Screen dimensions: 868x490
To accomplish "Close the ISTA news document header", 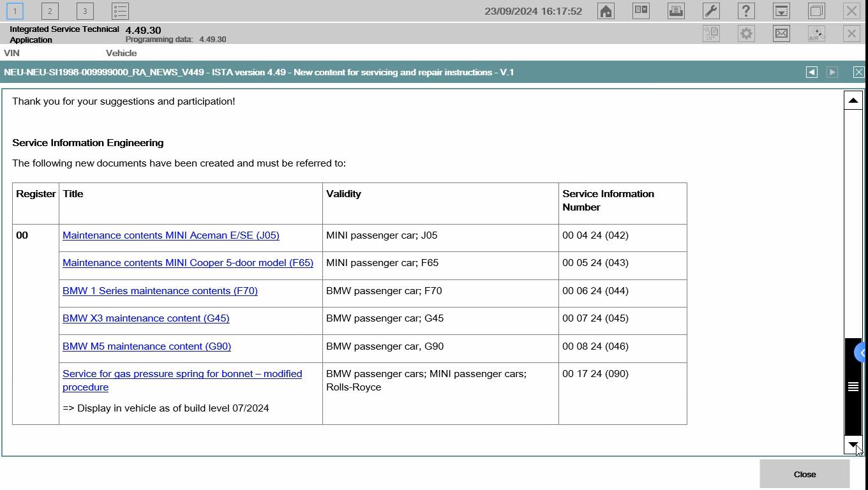I will pos(858,72).
